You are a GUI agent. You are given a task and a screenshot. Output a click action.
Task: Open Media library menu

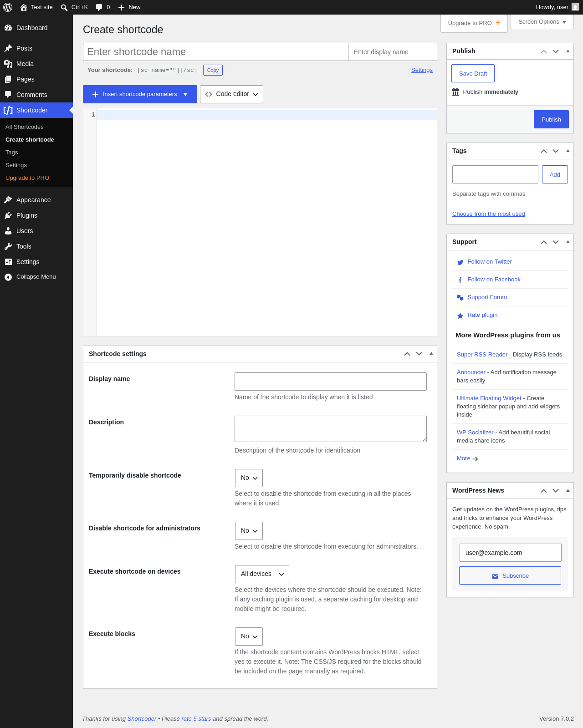(x=36, y=64)
